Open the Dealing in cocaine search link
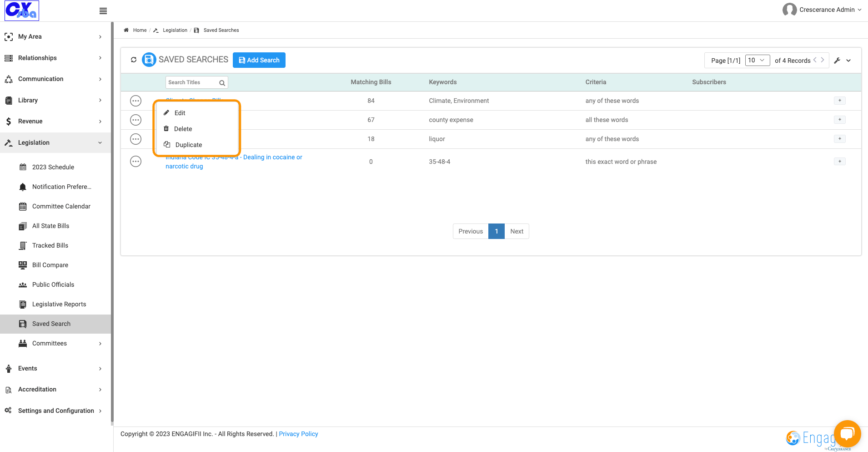 click(x=234, y=162)
